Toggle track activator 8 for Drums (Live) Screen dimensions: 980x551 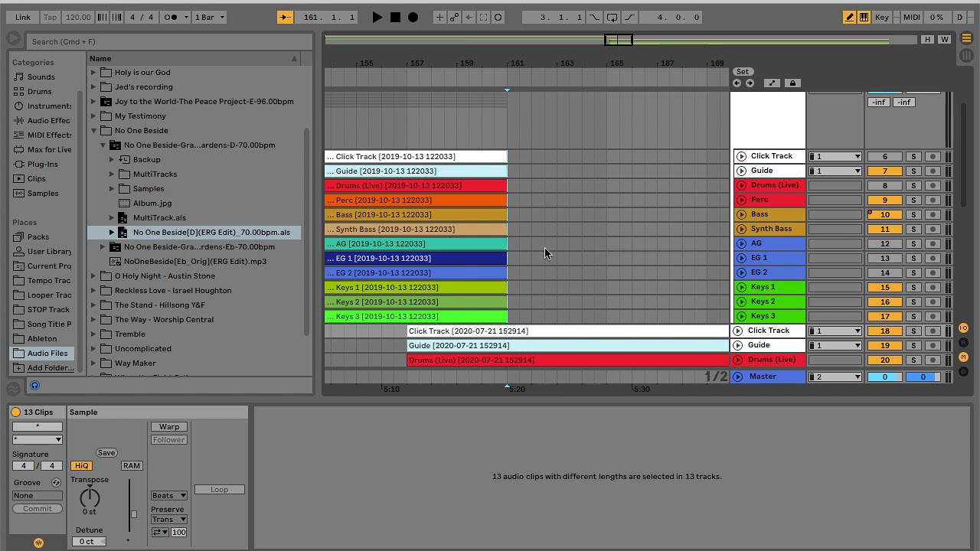[884, 185]
